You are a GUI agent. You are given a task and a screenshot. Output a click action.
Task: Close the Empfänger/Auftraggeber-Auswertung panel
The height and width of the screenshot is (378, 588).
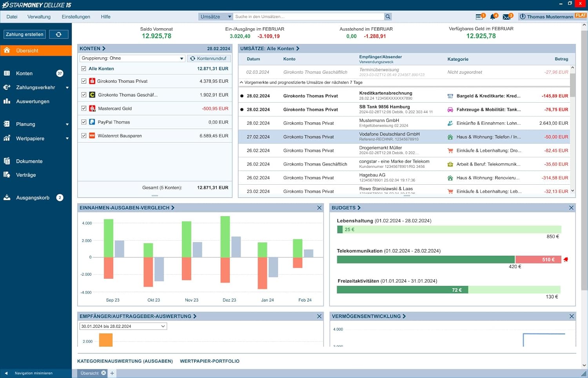point(319,316)
